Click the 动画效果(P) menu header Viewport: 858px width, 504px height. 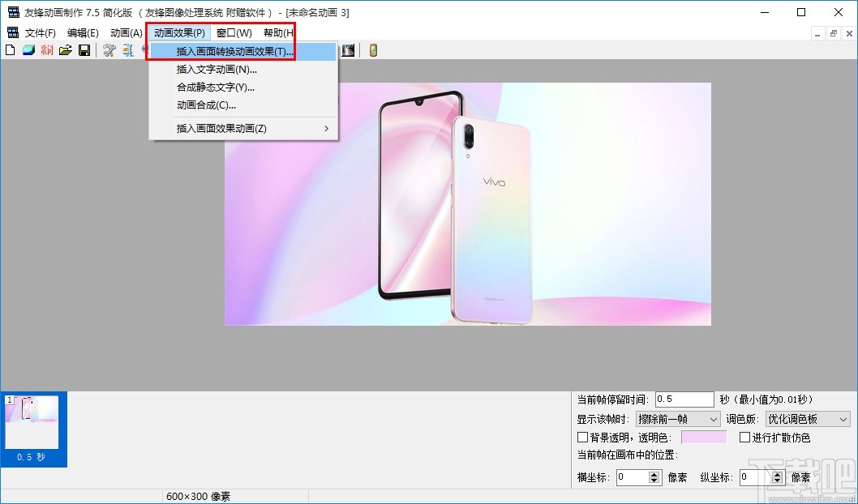[179, 32]
